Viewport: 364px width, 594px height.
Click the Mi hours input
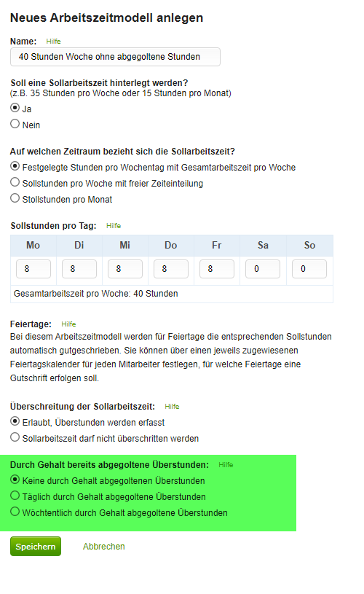pyautogui.click(x=125, y=269)
